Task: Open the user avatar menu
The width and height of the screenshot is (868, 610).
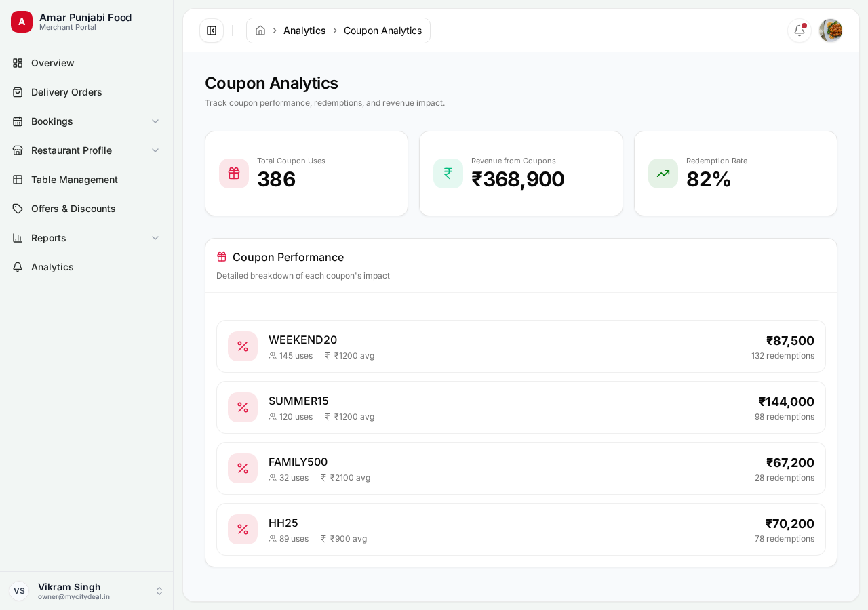Action: (x=831, y=30)
